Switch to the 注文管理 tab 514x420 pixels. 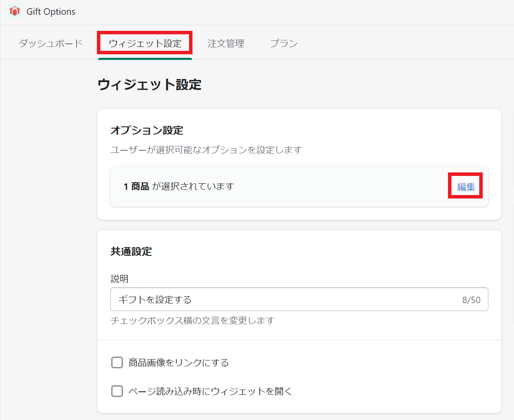tap(225, 43)
